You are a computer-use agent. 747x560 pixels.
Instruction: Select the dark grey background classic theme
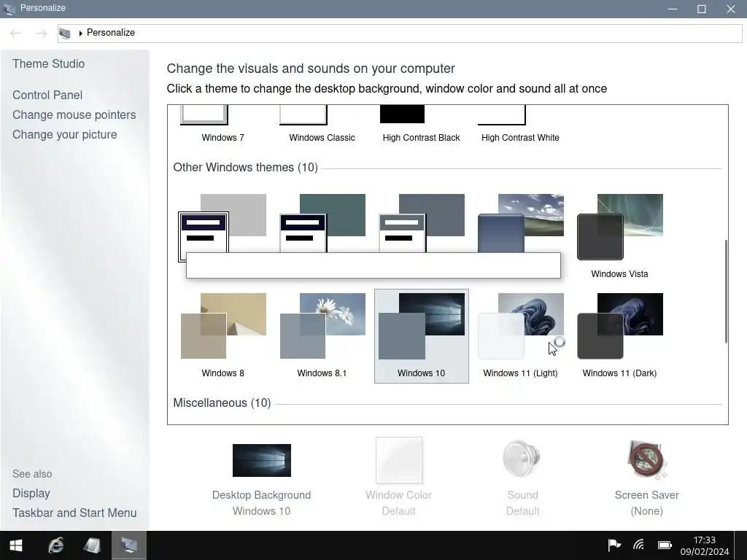[422, 224]
